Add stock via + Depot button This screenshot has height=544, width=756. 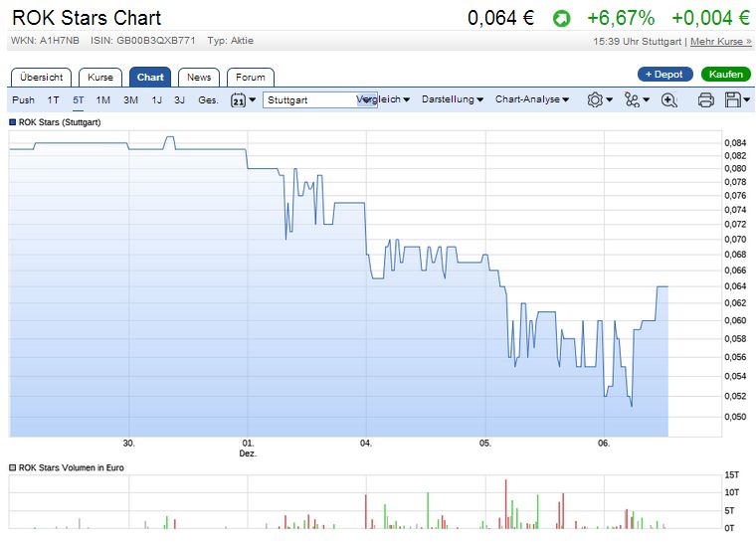point(664,75)
